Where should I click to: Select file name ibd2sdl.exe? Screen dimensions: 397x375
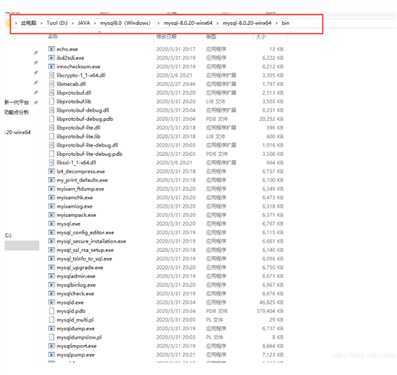[70, 58]
